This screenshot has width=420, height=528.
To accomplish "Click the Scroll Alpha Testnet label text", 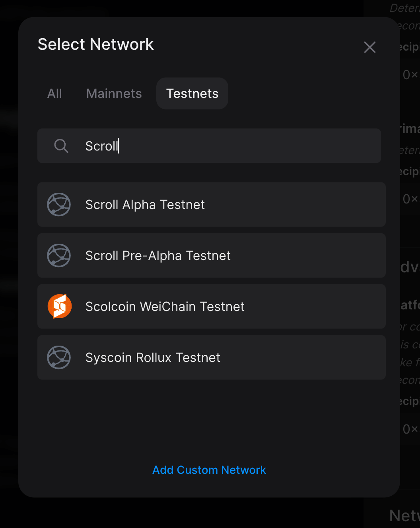I will (x=145, y=204).
